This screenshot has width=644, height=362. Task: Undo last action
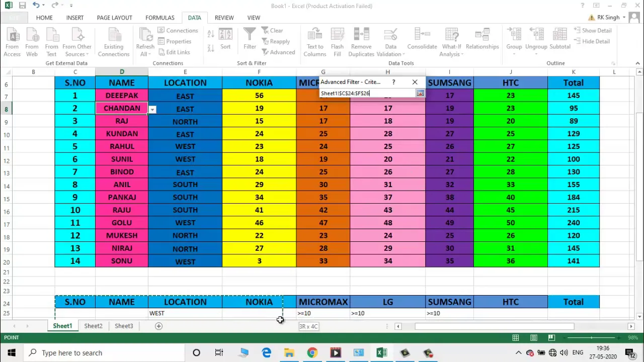pyautogui.click(x=36, y=6)
